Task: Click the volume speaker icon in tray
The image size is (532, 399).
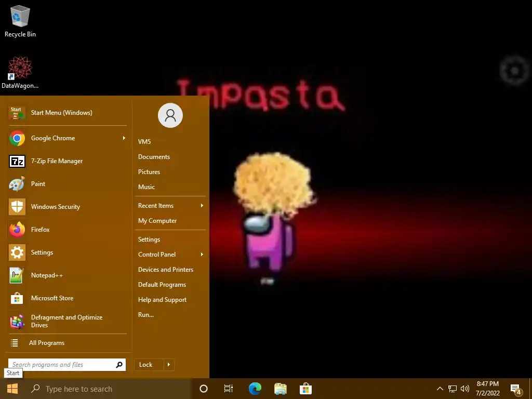Action: pyautogui.click(x=465, y=389)
